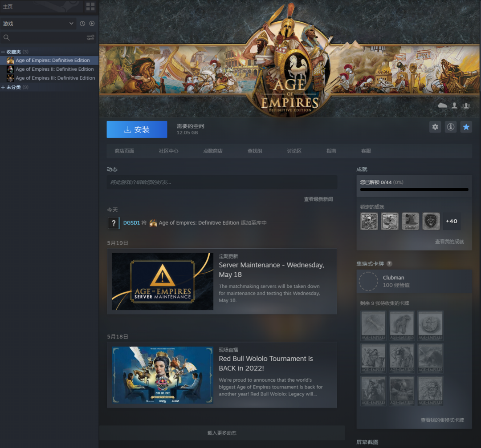This screenshot has width=481, height=448.
Task: Click the +40 locked achievements badge
Action: click(x=451, y=221)
